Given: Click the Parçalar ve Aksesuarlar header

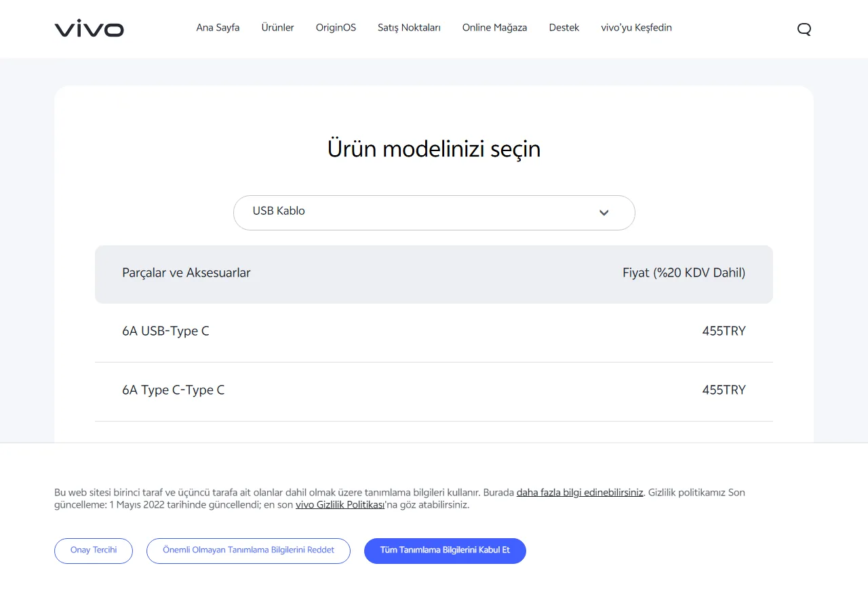Looking at the screenshot, I should [x=186, y=273].
